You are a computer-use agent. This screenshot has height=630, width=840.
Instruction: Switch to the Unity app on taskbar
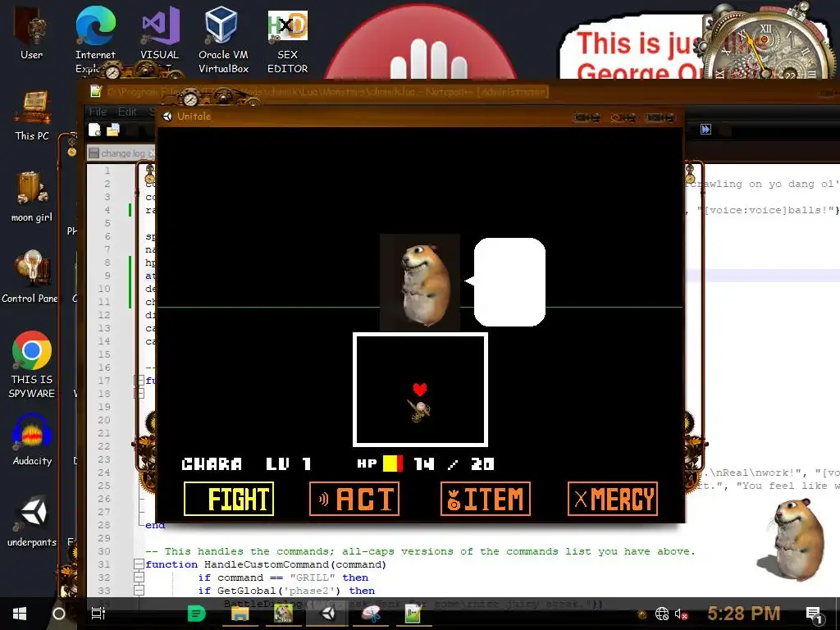pos(327,614)
